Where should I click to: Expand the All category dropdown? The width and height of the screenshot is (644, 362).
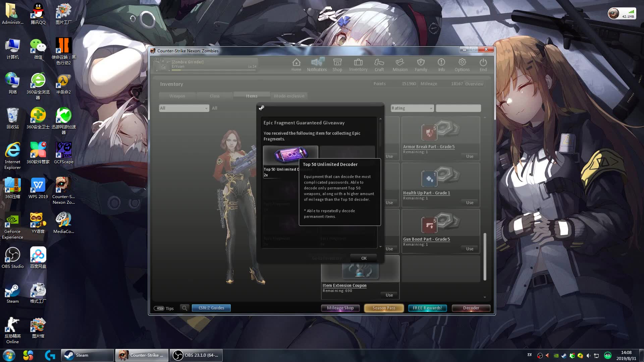[x=184, y=108]
